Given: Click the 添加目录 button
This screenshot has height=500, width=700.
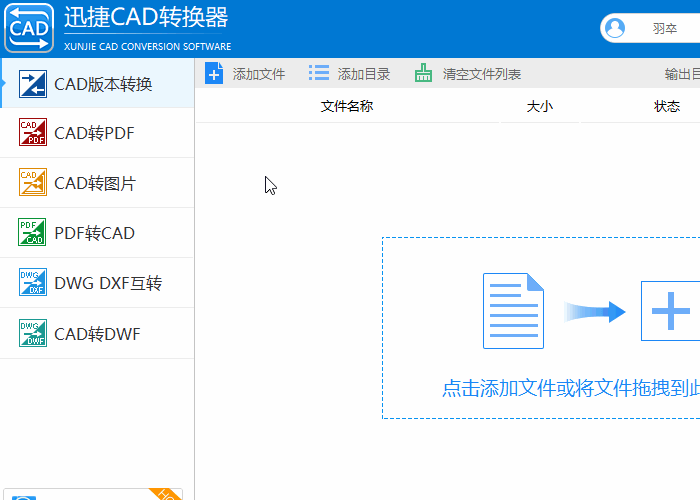Looking at the screenshot, I should coord(350,74).
